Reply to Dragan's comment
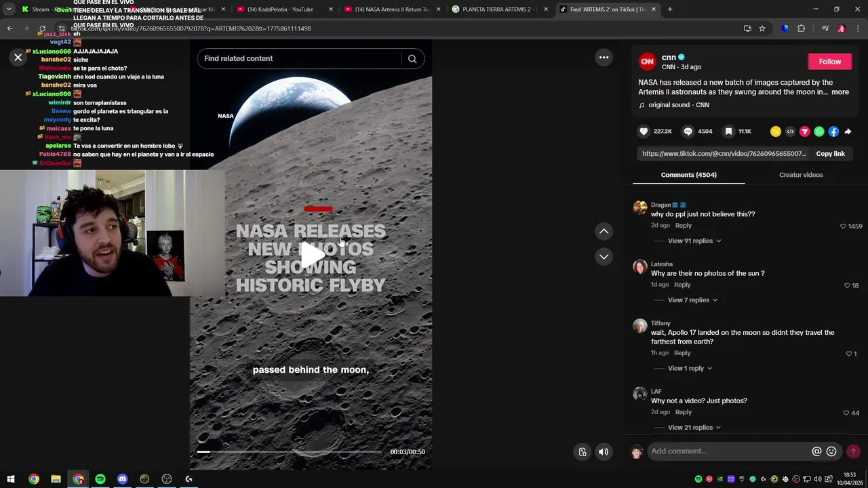The image size is (868, 488). (x=683, y=226)
